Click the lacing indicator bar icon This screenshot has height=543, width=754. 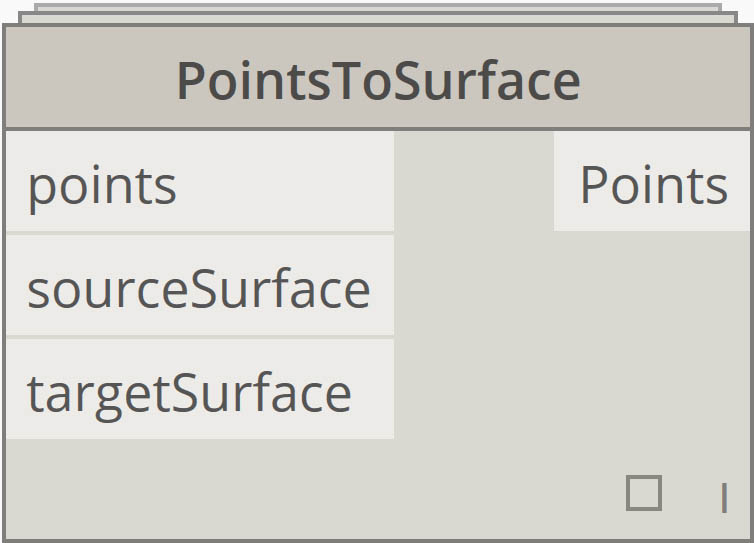724,497
